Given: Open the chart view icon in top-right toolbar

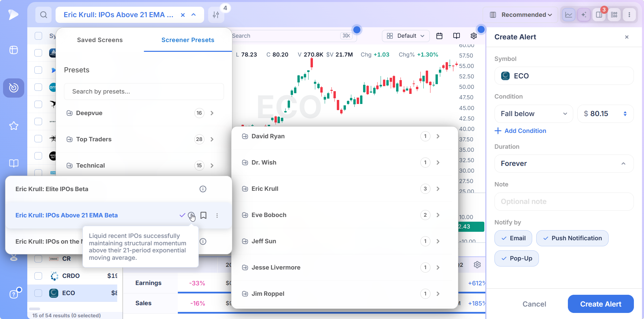Looking at the screenshot, I should (569, 15).
